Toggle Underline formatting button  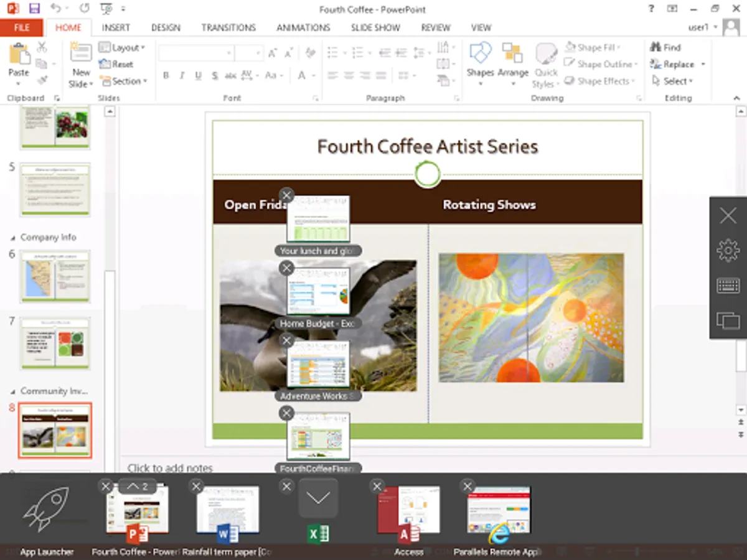198,75
